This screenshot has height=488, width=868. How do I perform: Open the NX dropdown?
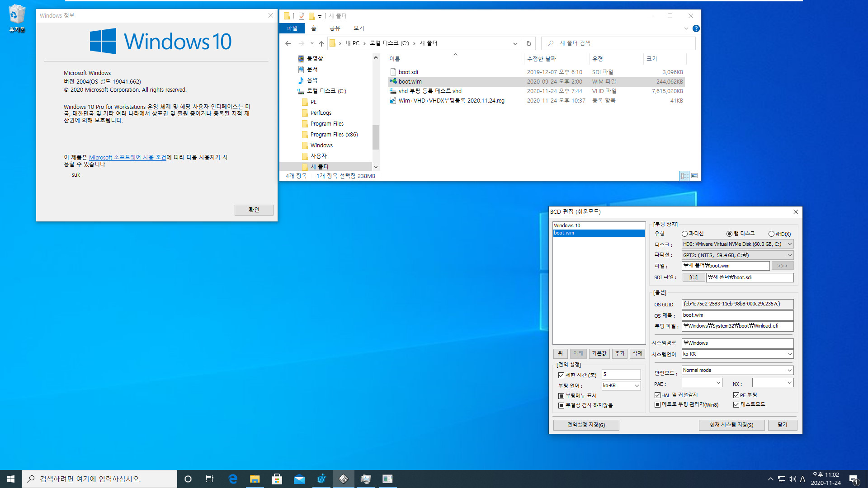pos(773,383)
